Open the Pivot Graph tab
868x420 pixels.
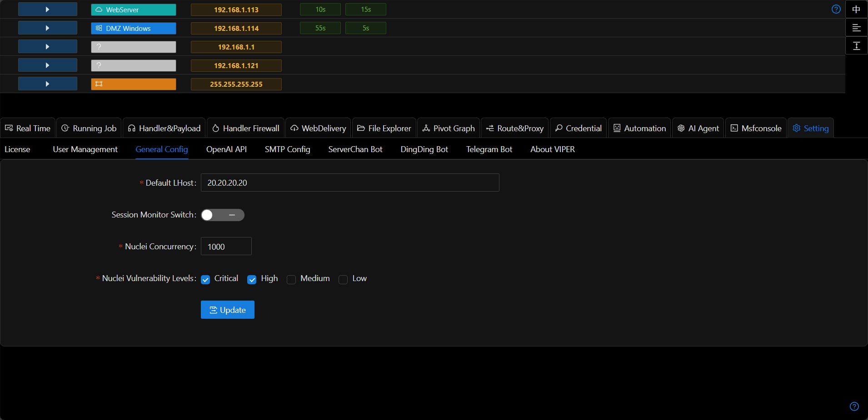pos(449,128)
